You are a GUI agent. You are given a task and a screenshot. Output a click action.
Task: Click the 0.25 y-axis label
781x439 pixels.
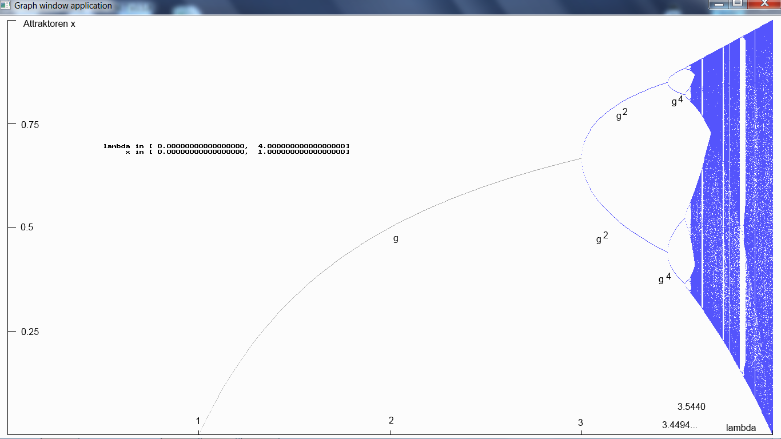30,332
